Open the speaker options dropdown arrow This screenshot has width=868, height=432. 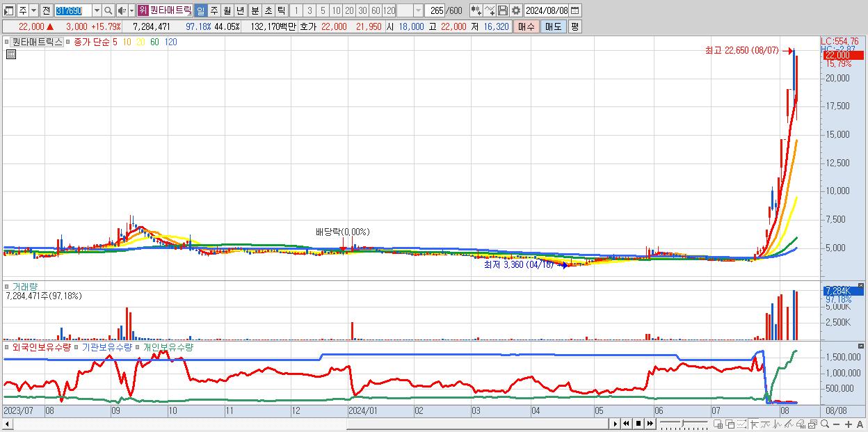pos(131,10)
